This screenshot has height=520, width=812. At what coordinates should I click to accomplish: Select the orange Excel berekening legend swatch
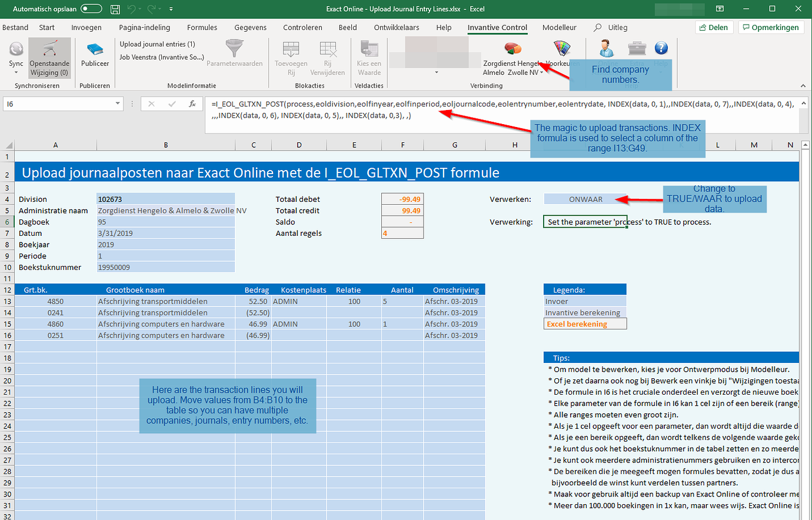pyautogui.click(x=585, y=323)
